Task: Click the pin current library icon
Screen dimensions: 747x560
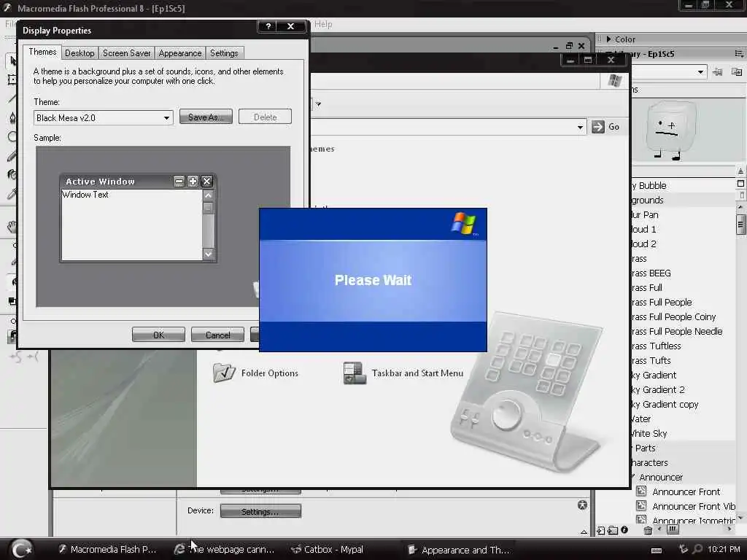Action: pyautogui.click(x=718, y=72)
